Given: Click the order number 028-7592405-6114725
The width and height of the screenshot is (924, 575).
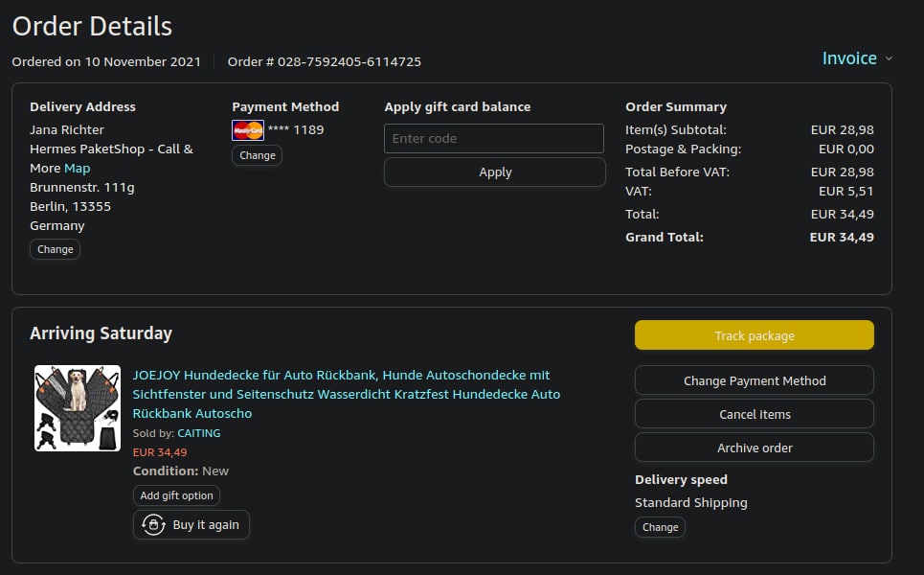Looking at the screenshot, I should [x=349, y=61].
